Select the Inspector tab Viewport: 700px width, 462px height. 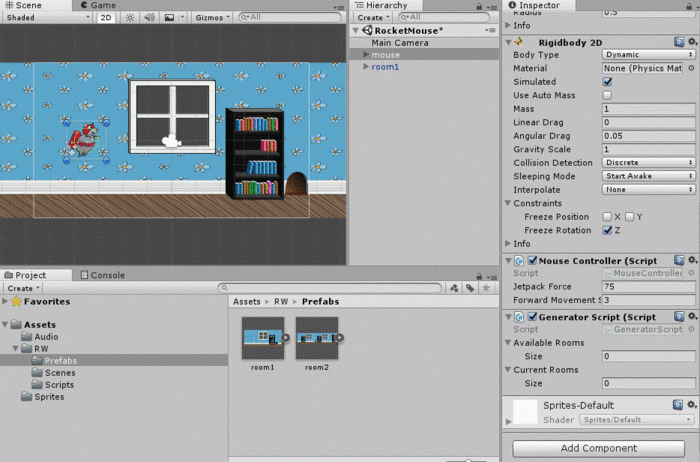pyautogui.click(x=534, y=5)
